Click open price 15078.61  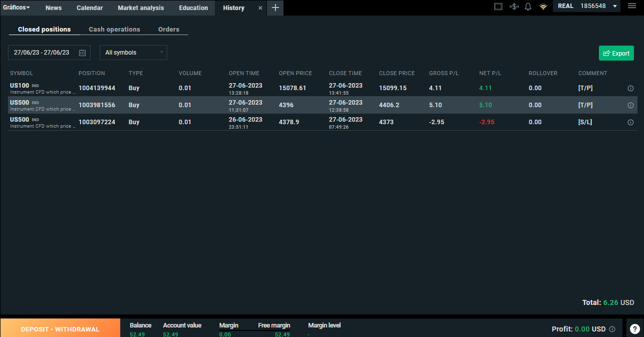tap(292, 88)
